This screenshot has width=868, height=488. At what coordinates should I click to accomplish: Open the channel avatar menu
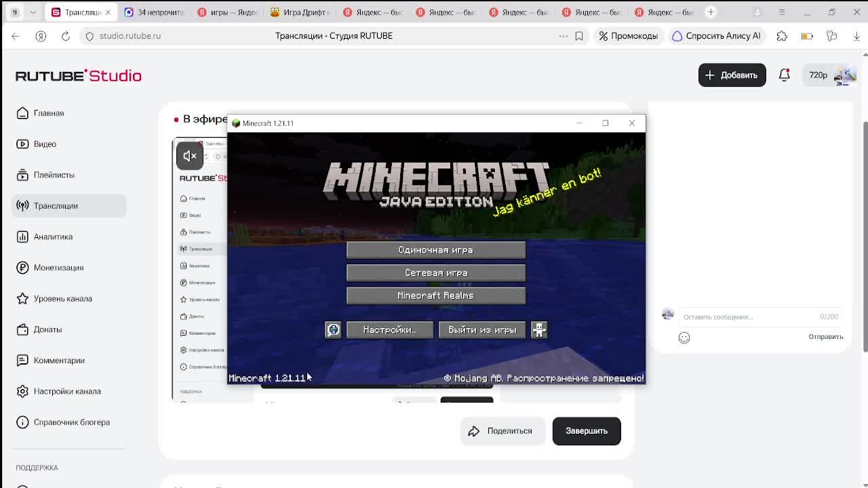[845, 75]
